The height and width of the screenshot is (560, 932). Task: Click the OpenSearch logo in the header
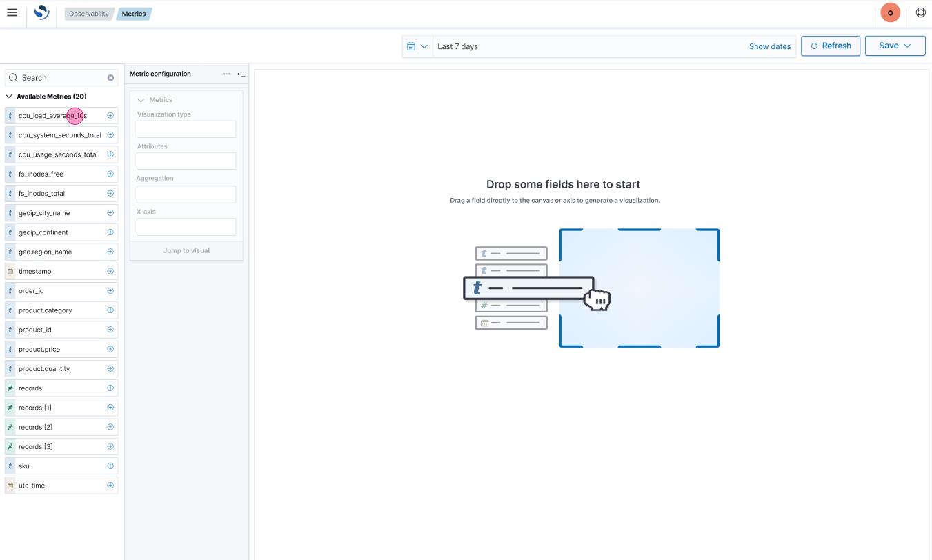tap(40, 12)
